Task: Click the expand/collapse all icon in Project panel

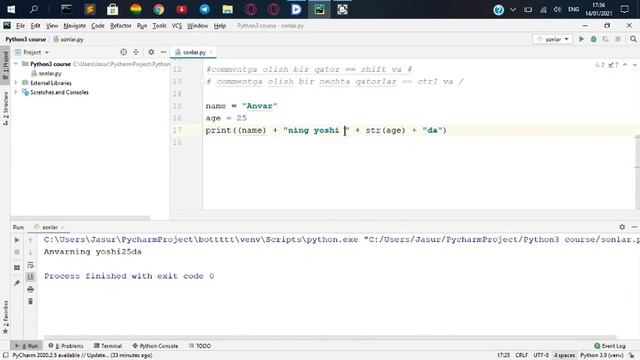Action: [x=136, y=52]
